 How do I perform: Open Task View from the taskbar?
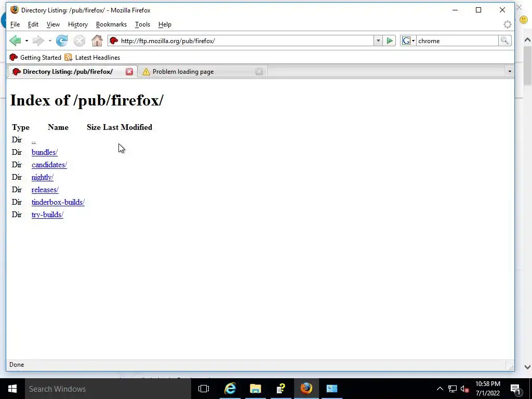click(x=204, y=389)
